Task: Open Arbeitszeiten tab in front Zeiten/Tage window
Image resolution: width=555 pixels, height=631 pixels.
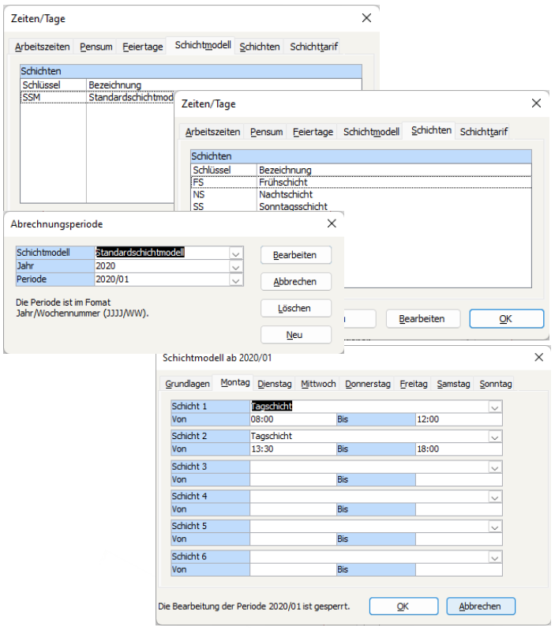Action: (213, 132)
